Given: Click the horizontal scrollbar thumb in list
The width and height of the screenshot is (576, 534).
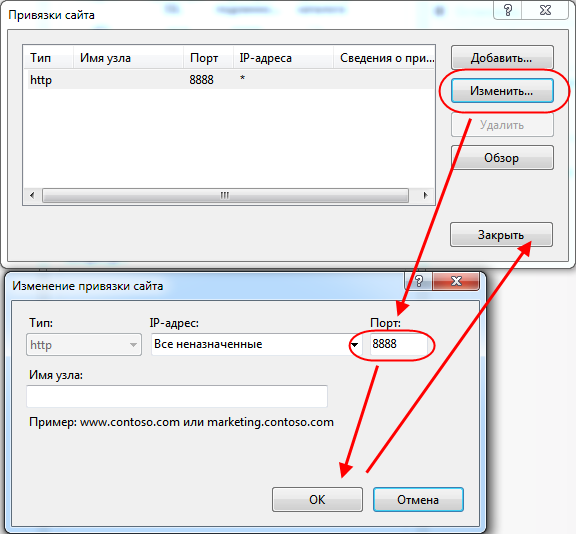Looking at the screenshot, I should [225, 195].
